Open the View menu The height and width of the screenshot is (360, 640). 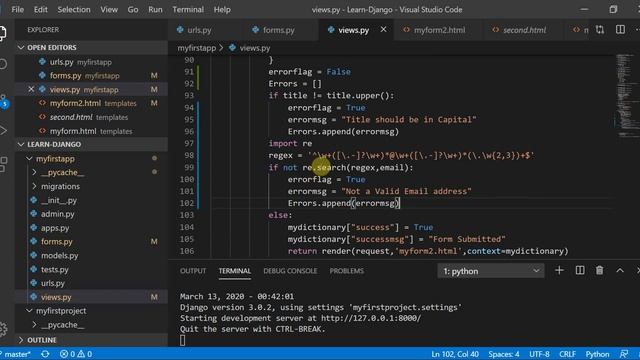coord(109,9)
